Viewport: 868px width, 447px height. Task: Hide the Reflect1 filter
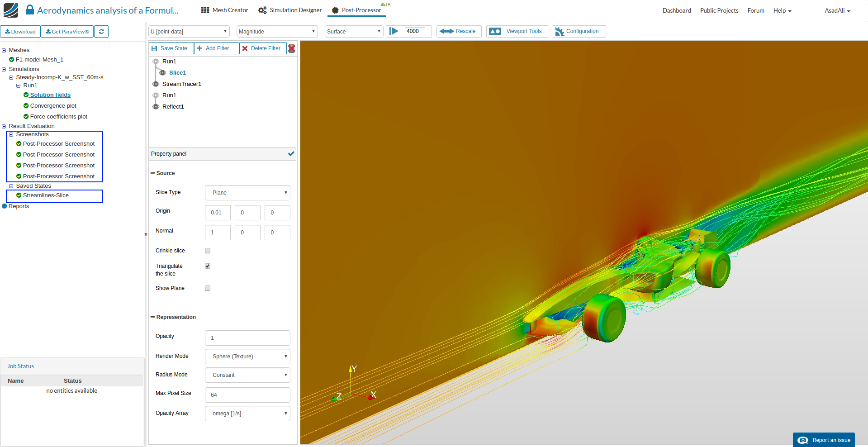click(x=156, y=107)
